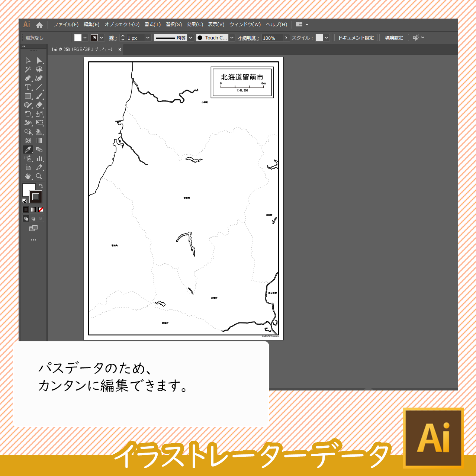The height and width of the screenshot is (476, 476).
Task: Pick the Line Segment tool
Action: coord(39,87)
